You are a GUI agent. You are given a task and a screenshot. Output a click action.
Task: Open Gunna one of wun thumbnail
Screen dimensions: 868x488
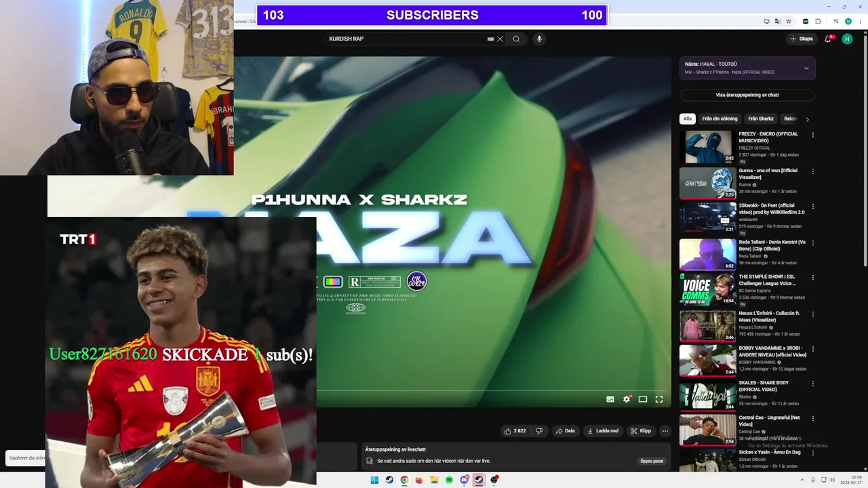pos(707,182)
